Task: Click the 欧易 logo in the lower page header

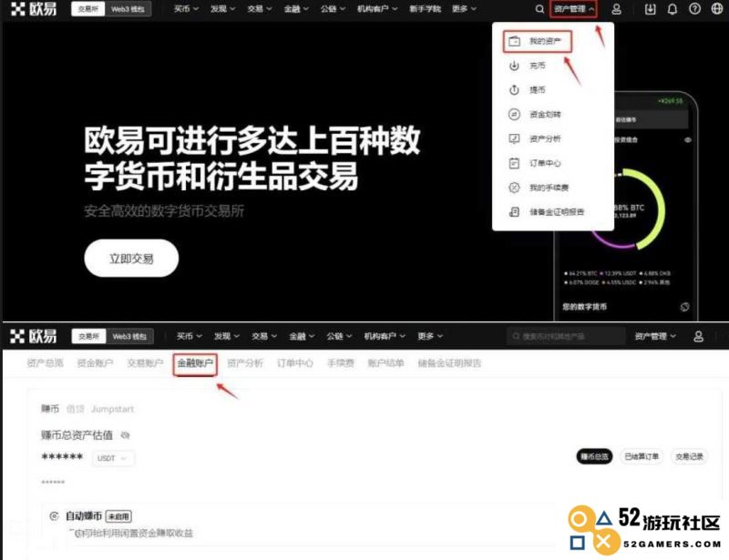Action: point(34,335)
